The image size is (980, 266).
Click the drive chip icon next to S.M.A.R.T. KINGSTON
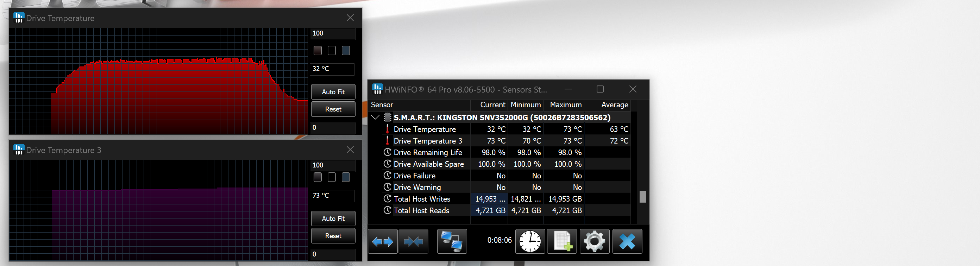[x=387, y=118]
